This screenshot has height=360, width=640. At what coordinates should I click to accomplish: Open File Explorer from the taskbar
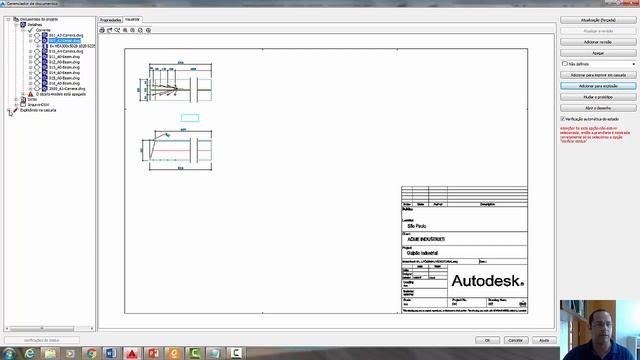50,353
